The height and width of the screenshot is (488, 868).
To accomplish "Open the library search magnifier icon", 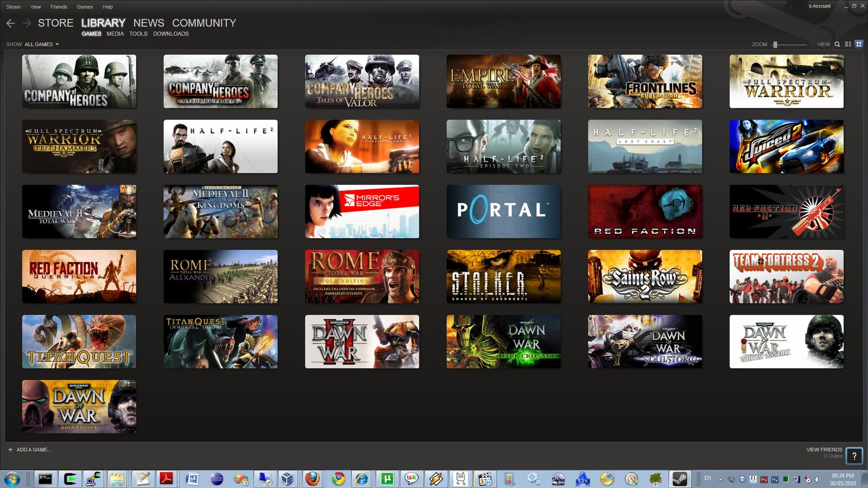I will (x=837, y=44).
